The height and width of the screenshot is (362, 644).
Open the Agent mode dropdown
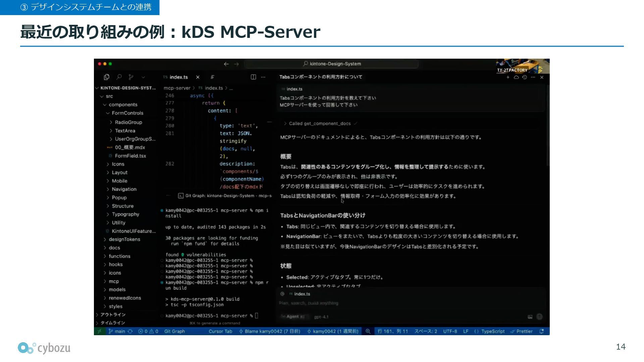click(292, 317)
